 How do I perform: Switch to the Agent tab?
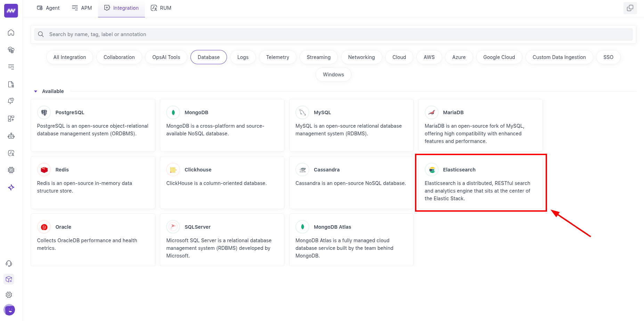(48, 8)
